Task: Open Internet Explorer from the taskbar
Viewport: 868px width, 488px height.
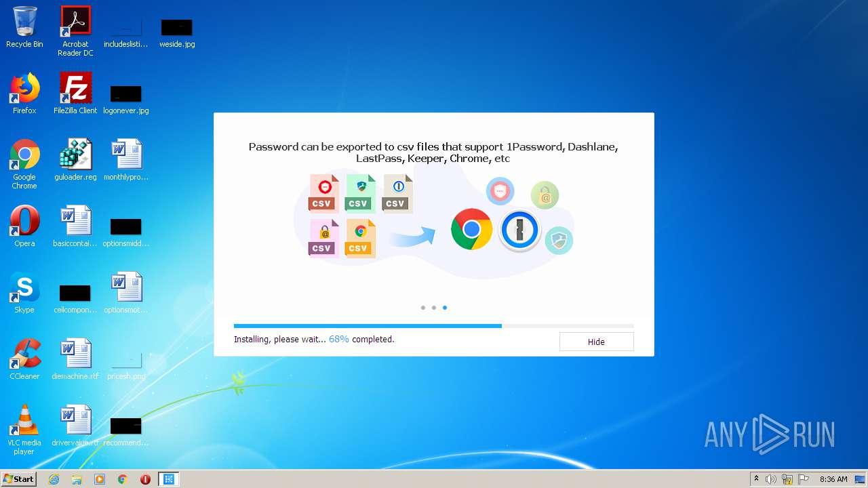Action: (x=54, y=479)
